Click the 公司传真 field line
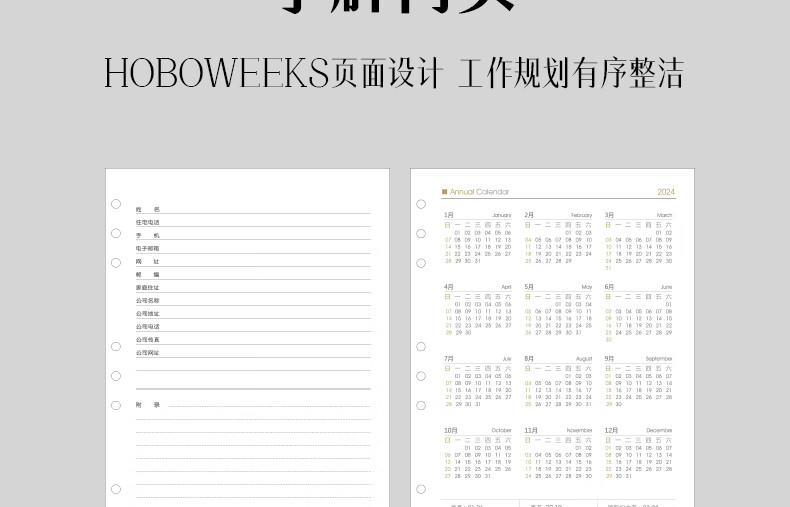Viewport: 790px width, 507px height. click(x=260, y=340)
